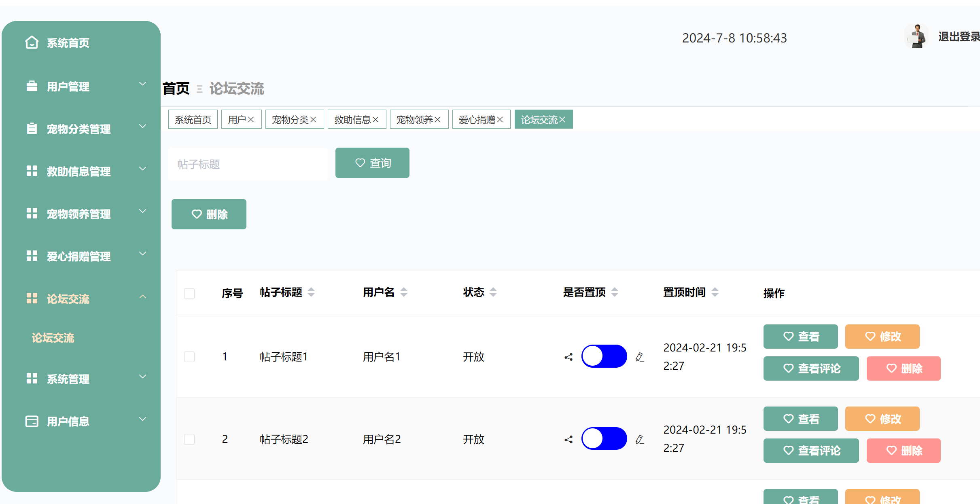Switch to the 宠物领养 tab
Screen dimensions: 980x504
click(414, 120)
